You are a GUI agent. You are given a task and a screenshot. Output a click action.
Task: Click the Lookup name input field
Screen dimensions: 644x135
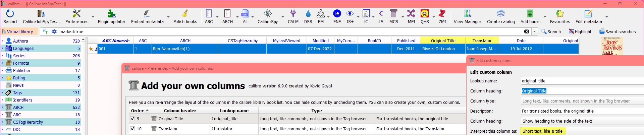582,81
